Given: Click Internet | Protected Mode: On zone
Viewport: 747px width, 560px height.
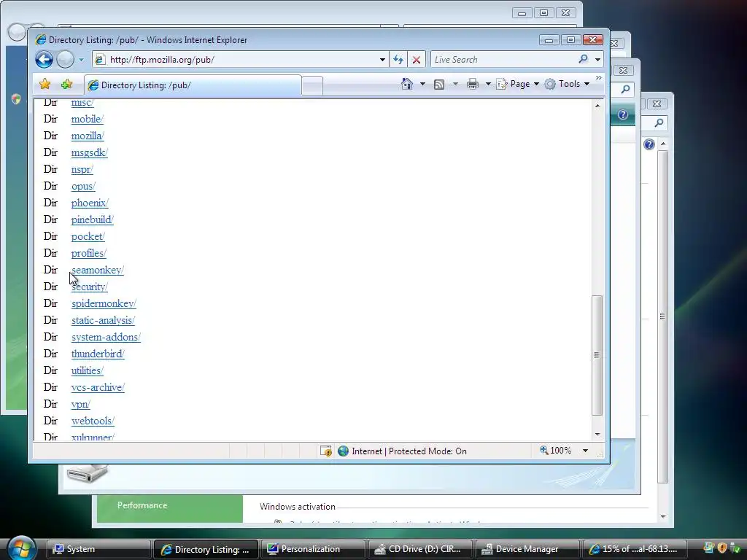Looking at the screenshot, I should [403, 451].
